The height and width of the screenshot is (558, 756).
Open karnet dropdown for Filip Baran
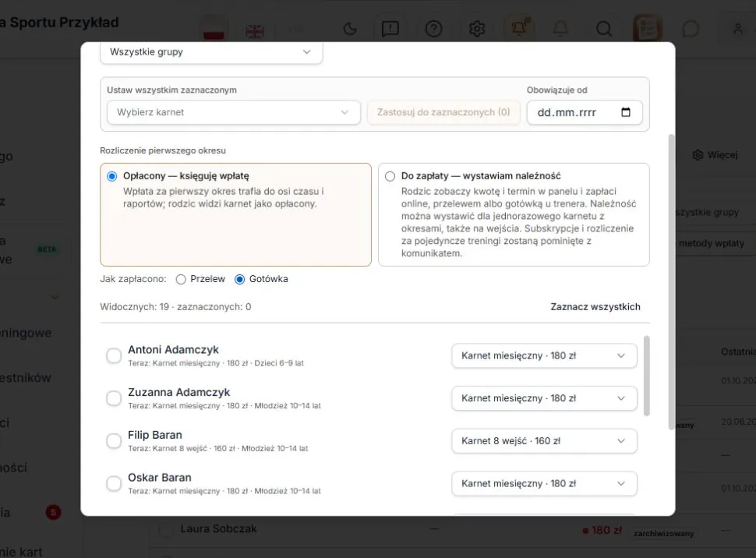(544, 441)
